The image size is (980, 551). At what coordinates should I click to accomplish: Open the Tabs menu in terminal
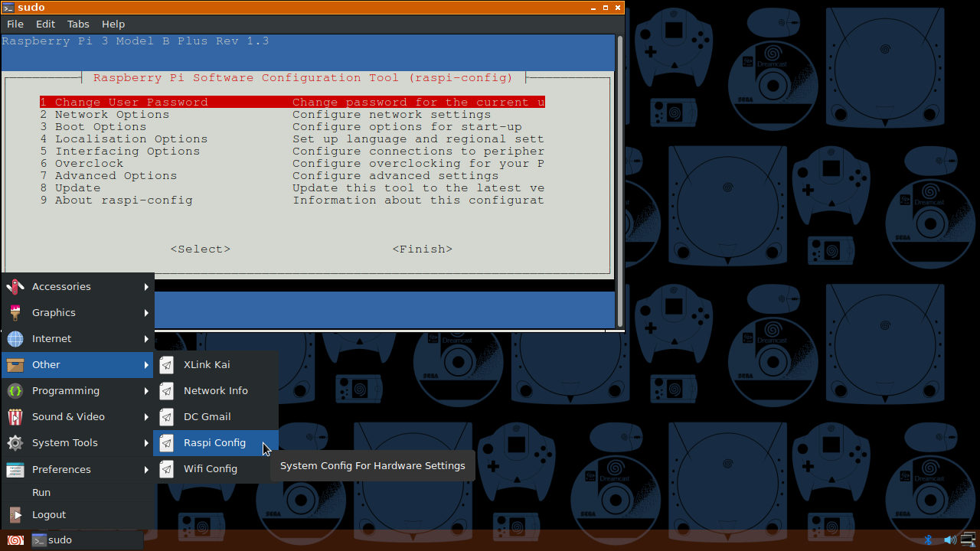point(78,24)
